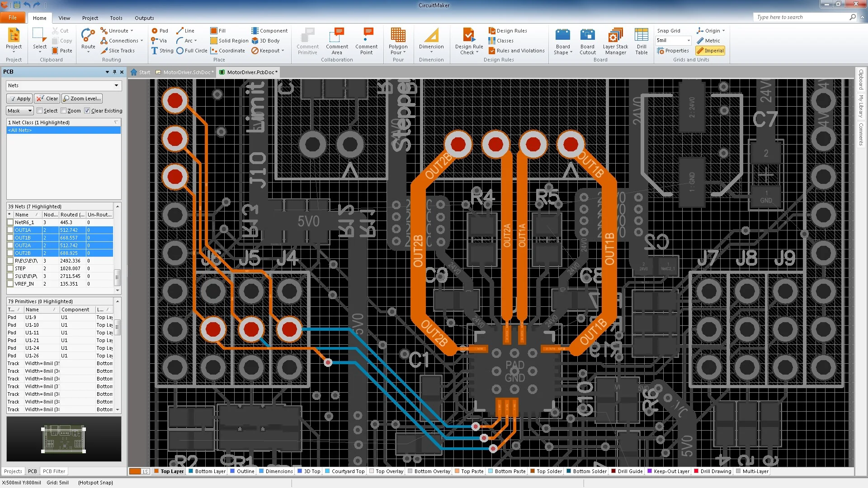Run Design Rule Check
Viewport: 868px width, 488px height.
(x=468, y=41)
